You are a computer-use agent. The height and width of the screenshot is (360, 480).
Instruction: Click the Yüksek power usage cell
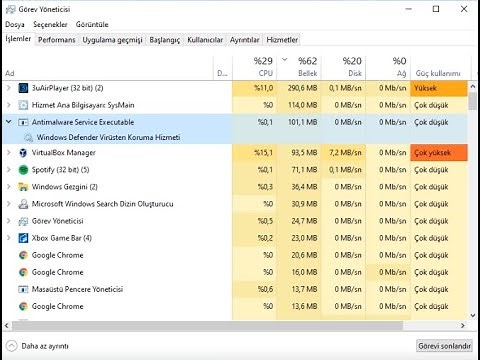click(x=439, y=88)
